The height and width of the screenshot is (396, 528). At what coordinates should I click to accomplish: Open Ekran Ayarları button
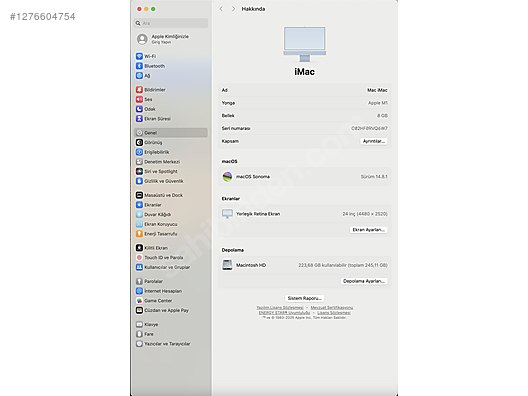pyautogui.click(x=368, y=230)
